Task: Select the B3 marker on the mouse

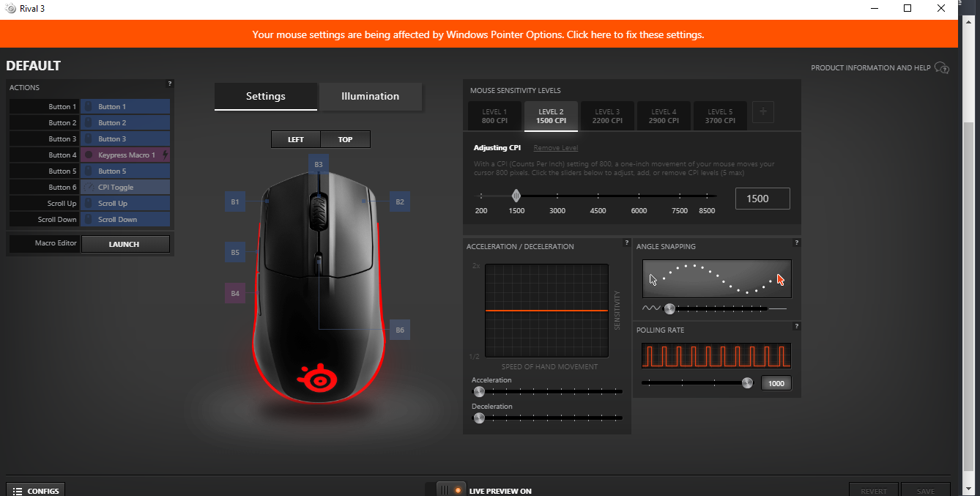Action: click(319, 165)
